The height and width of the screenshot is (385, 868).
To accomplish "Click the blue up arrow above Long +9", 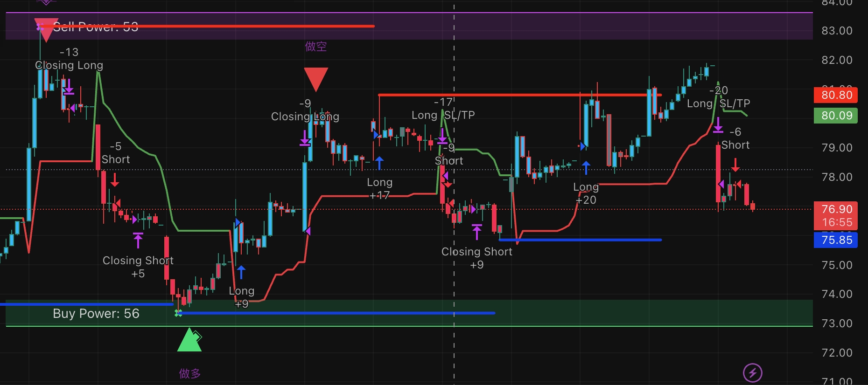I will [241, 272].
